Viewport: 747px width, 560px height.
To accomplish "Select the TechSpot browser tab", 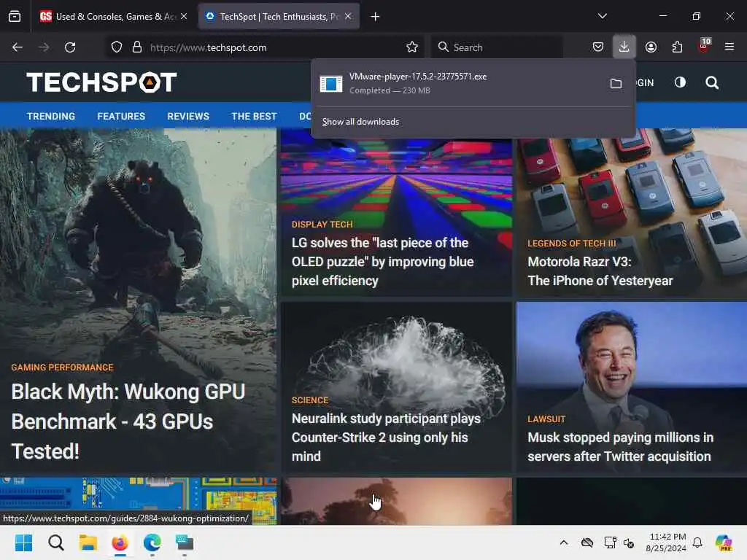I will [279, 17].
